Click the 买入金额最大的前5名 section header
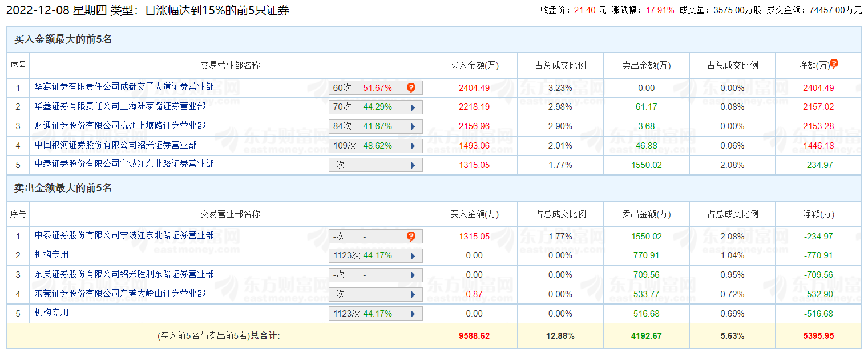 (x=63, y=39)
